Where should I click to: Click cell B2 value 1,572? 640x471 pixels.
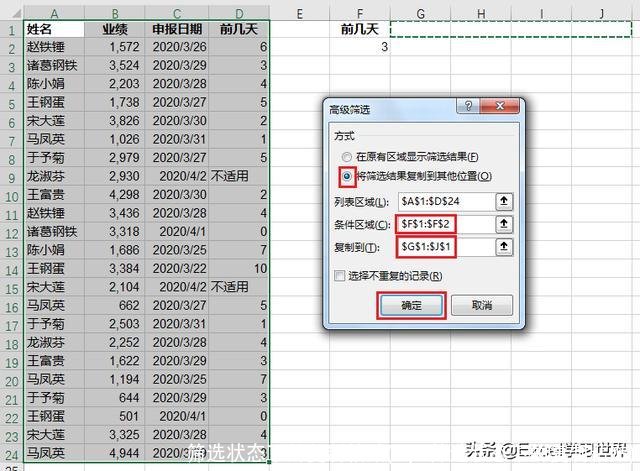point(115,47)
